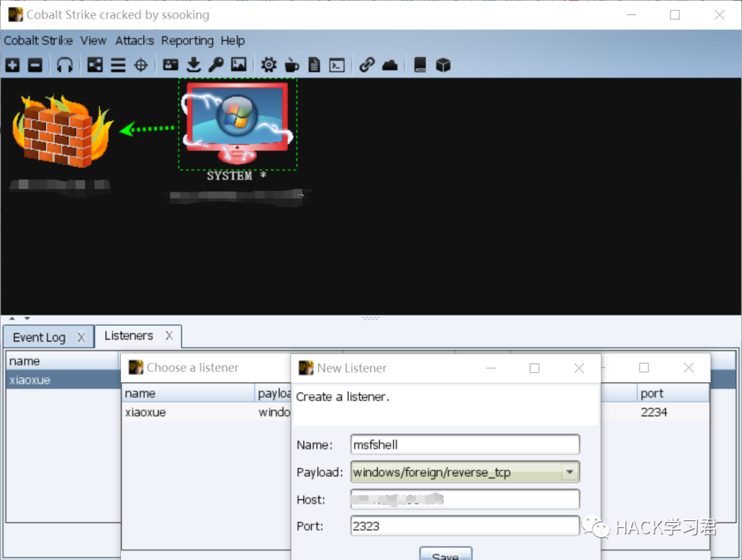Maximize the Cobalt Strike main window
Viewport: 742px width, 560px height.
[675, 14]
